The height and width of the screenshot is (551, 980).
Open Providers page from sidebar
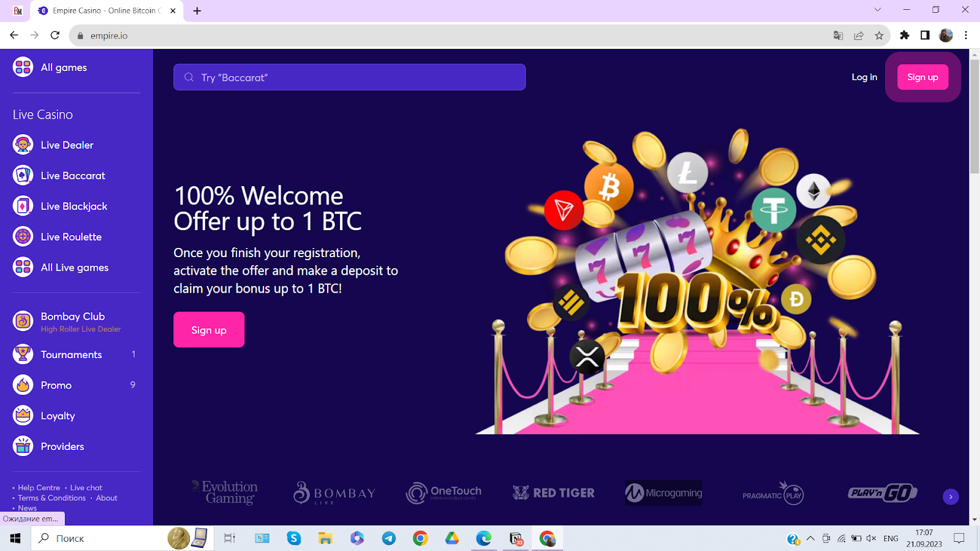pos(62,446)
